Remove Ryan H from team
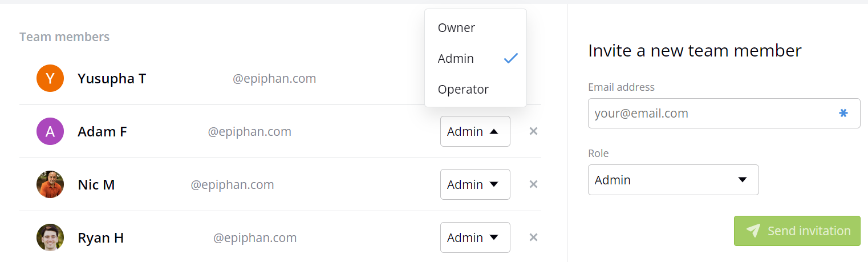 [x=533, y=237]
